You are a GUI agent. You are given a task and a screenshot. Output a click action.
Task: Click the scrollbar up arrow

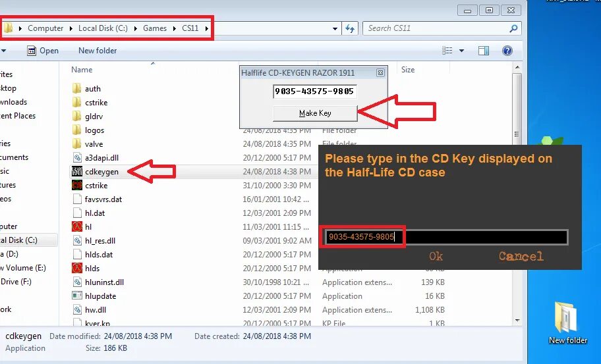(x=517, y=68)
